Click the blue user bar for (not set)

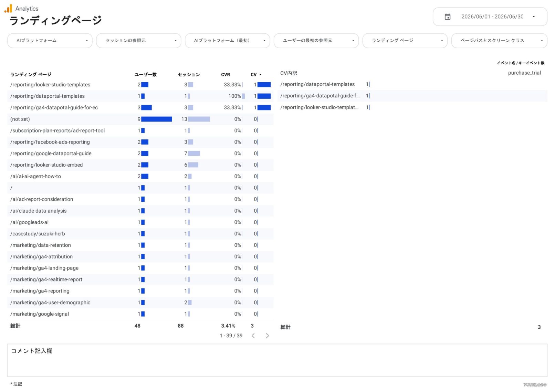[x=157, y=119]
